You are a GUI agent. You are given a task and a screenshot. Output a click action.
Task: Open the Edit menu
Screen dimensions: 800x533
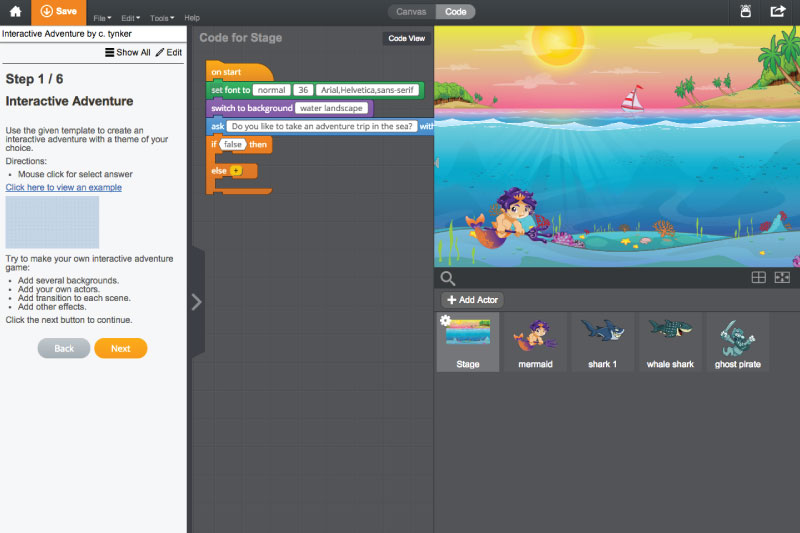pyautogui.click(x=131, y=18)
